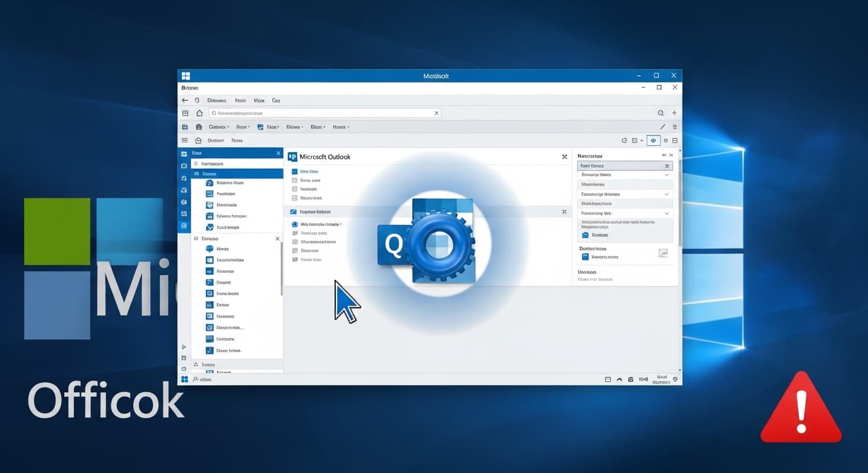Image resolution: width=868 pixels, height=473 pixels.
Task: Expand the chevron next to Browse Mails
Action: coord(666,174)
